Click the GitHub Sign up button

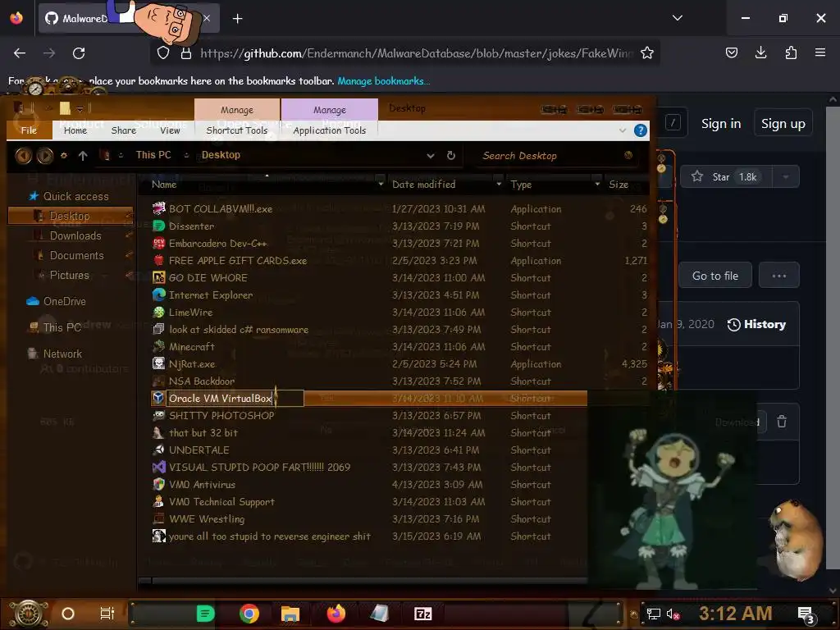pos(783,124)
